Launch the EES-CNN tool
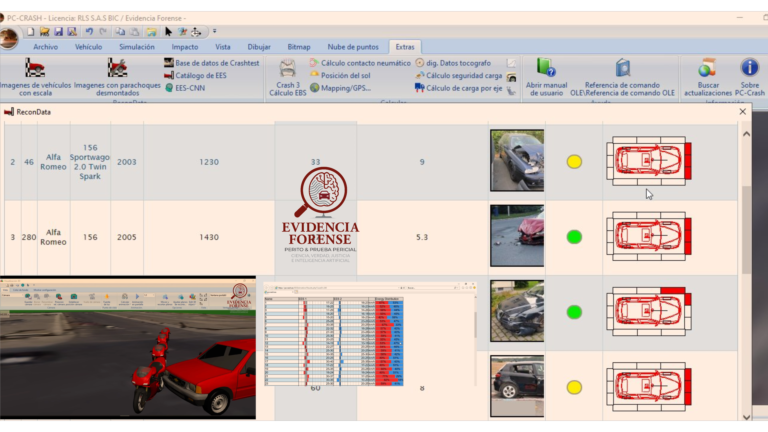The width and height of the screenshot is (768, 432). (190, 88)
